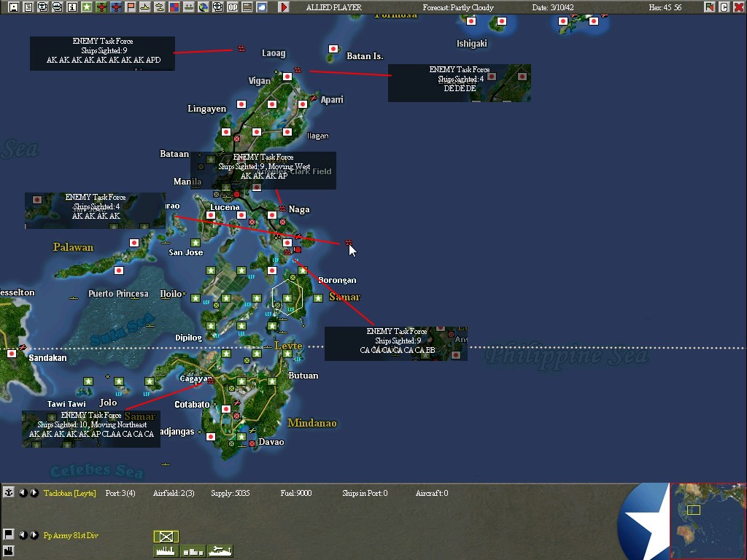Toggle the red and blue checkered squares icon
Screen dimensions: 747x560
point(174,7)
